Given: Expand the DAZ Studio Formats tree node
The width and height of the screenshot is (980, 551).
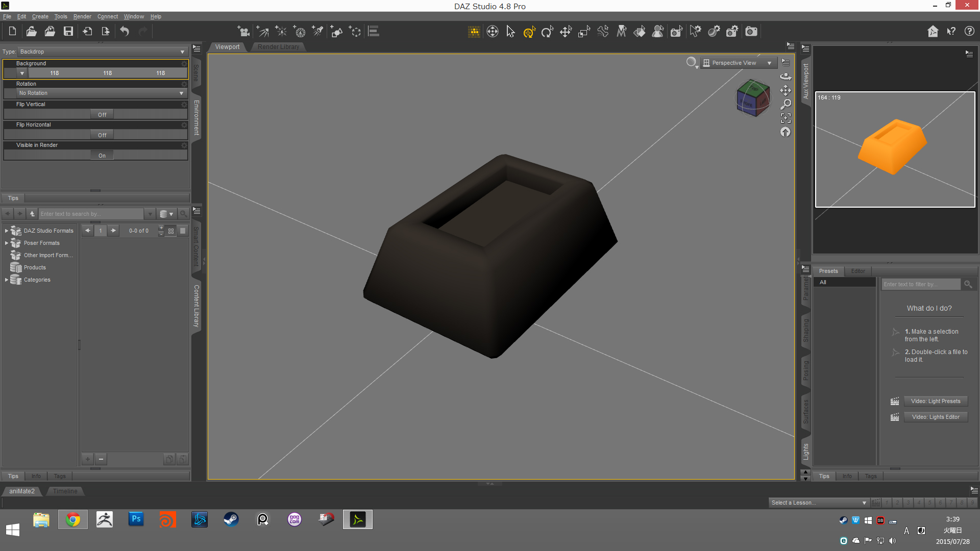Looking at the screenshot, I should (x=6, y=231).
